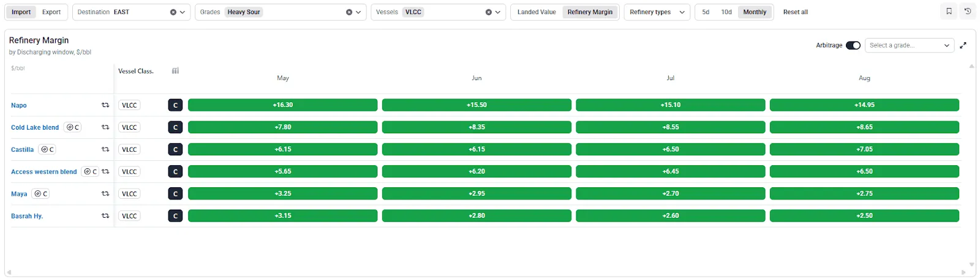Click the swap icon in the Maya row
Screen dimensions: 980x279
105,193
